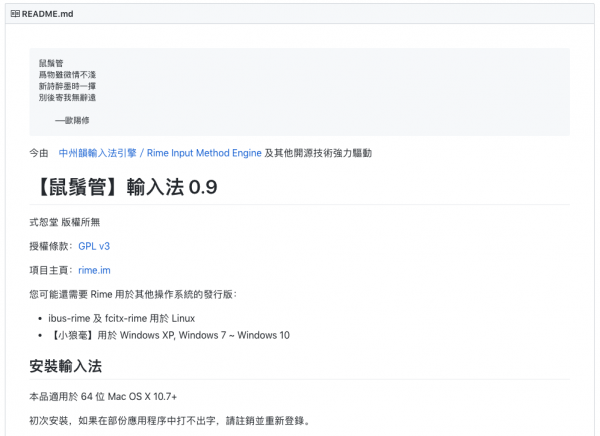Click the ibus-rime 及 fcitx-rime list item
Screen dimensions: 600x436
click(x=122, y=318)
